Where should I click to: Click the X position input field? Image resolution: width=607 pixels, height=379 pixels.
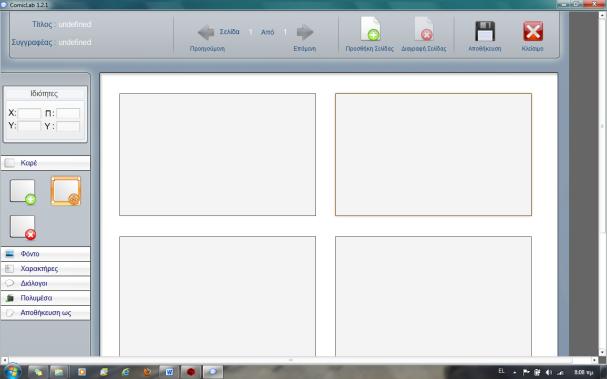pos(29,113)
